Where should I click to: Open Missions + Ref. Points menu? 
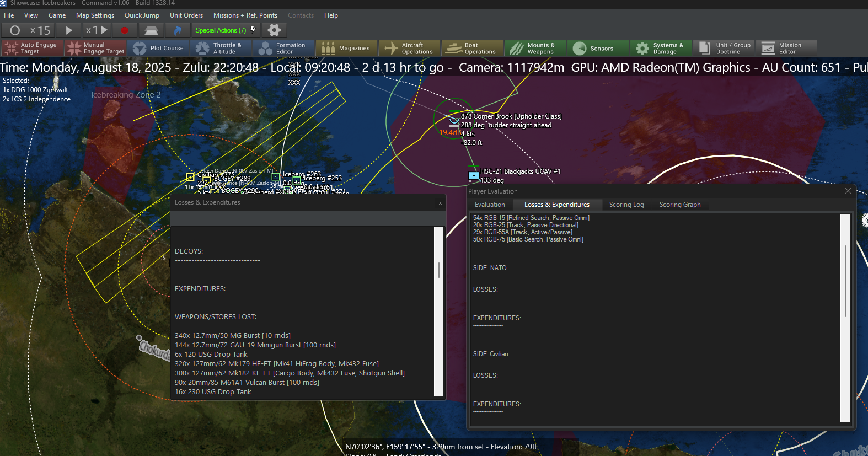point(245,15)
